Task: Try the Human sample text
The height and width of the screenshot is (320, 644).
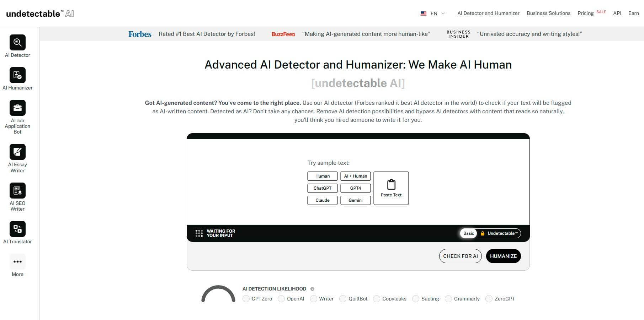Action: point(323,176)
